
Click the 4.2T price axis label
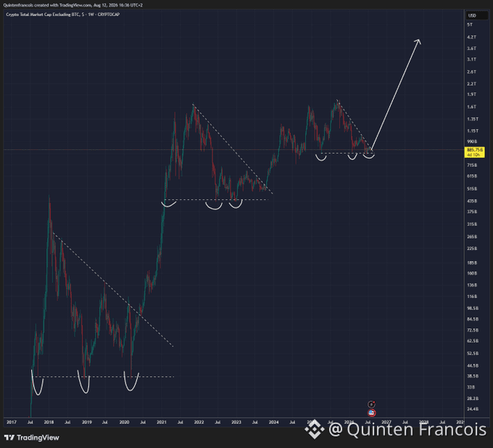(x=471, y=37)
